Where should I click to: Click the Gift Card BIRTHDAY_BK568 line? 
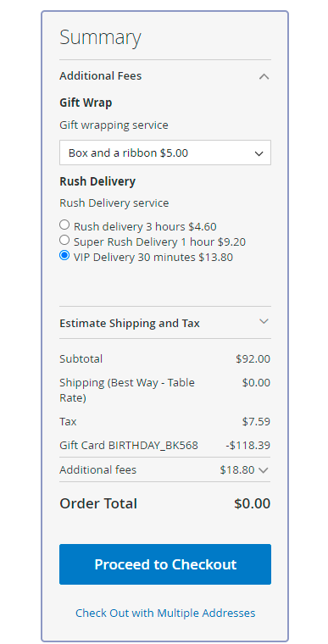coord(165,446)
